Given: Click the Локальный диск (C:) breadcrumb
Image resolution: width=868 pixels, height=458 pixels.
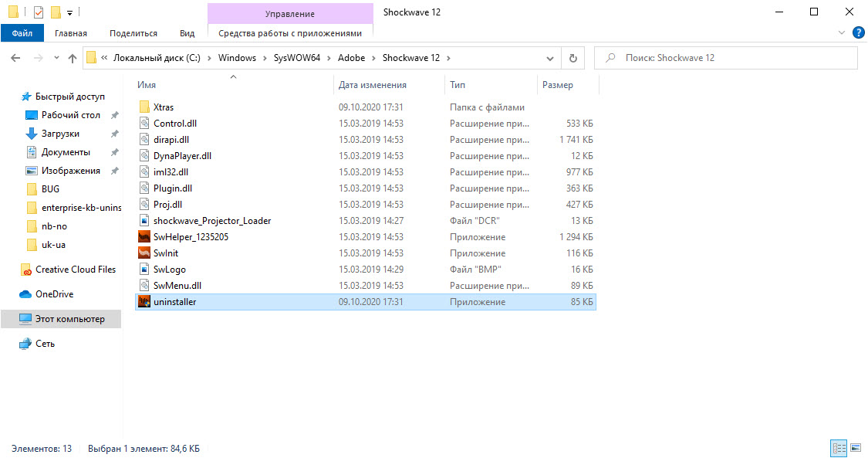Looking at the screenshot, I should 157,58.
